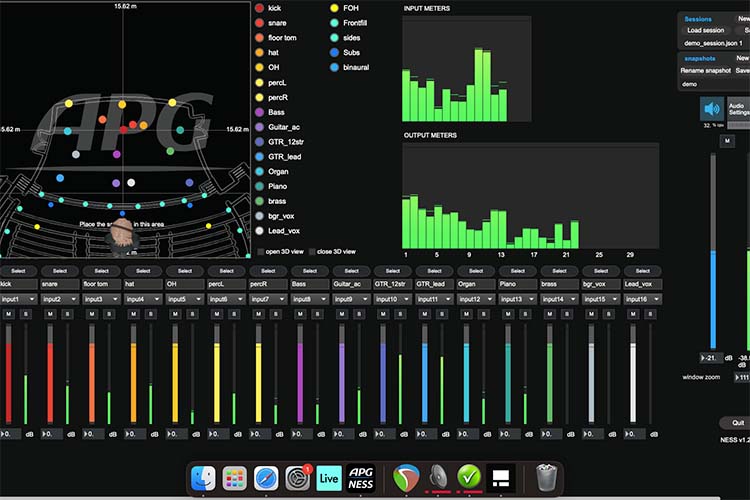Open the input8 dropdown for Bass
Viewport: 750px width, 500px height.
pos(309,299)
